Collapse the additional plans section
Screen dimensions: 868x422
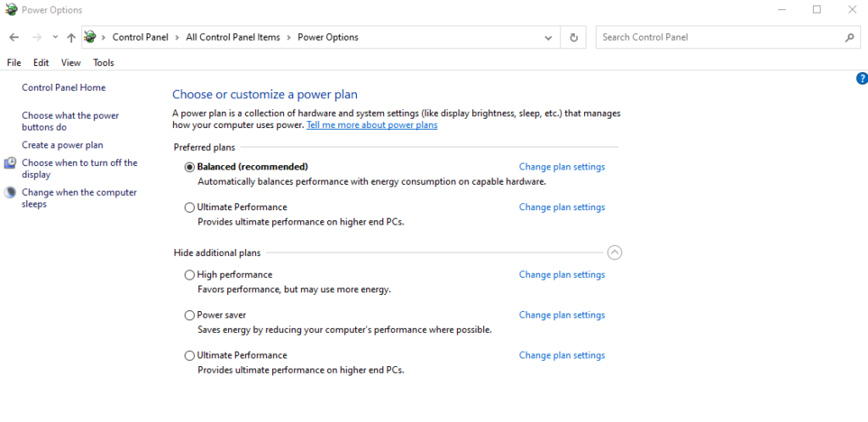[x=615, y=252]
